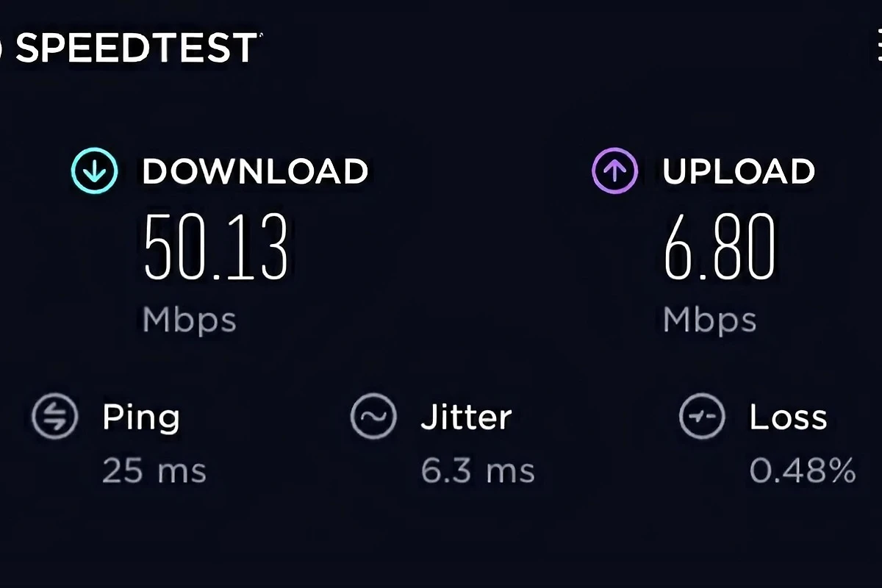Select the DOWNLOAD label
The width and height of the screenshot is (882, 588).
(x=255, y=171)
